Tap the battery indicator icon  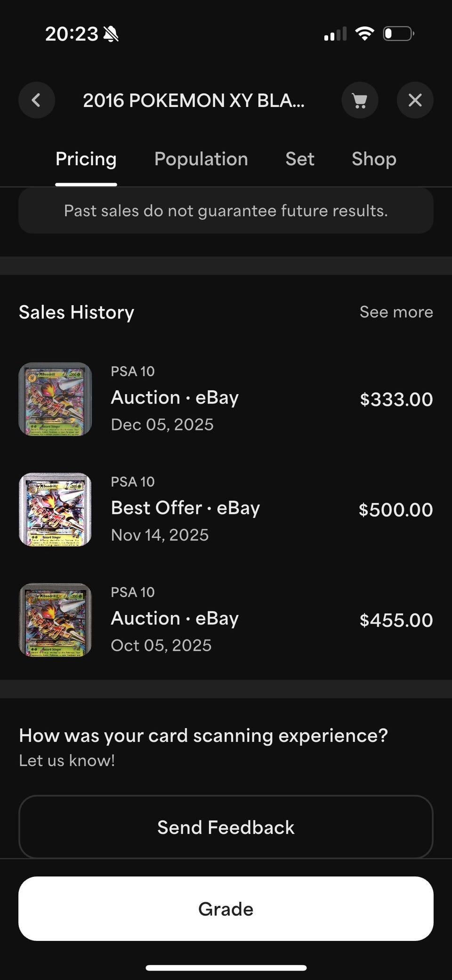pyautogui.click(x=398, y=33)
